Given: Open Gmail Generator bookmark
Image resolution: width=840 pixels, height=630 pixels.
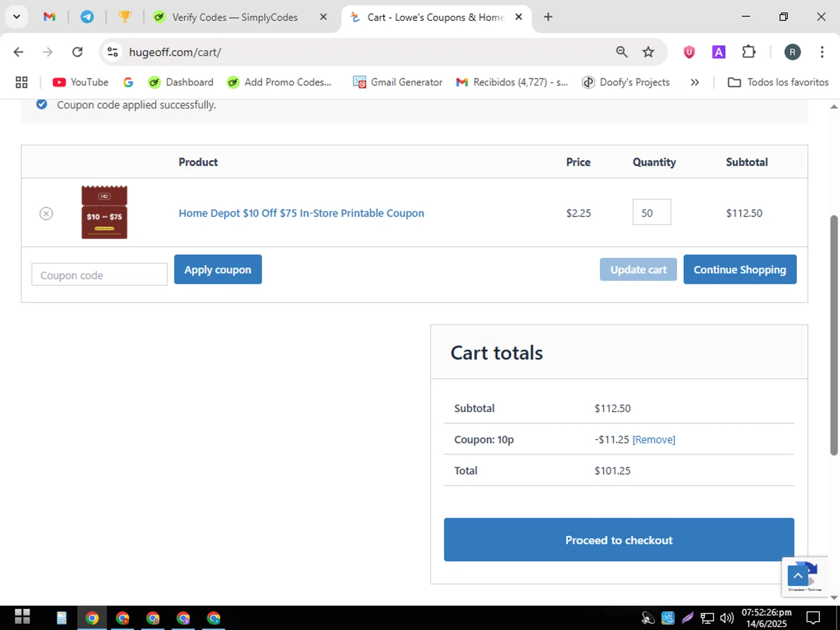Looking at the screenshot, I should 398,82.
